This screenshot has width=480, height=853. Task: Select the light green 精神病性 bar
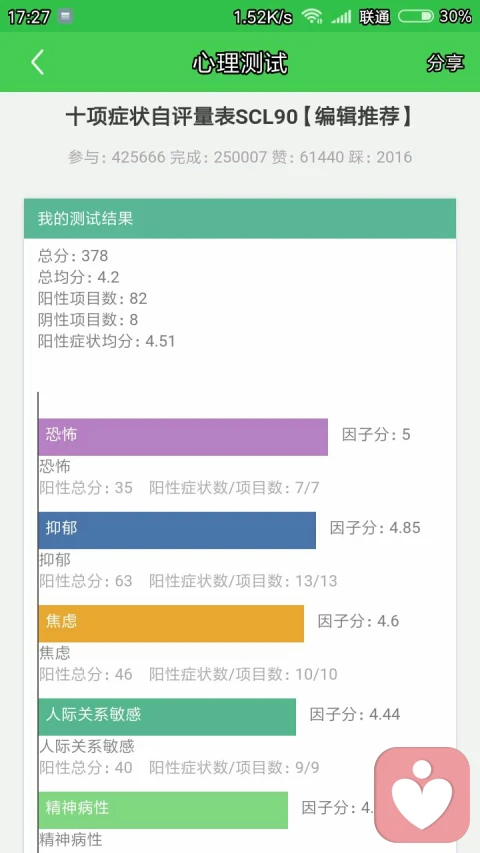tap(163, 810)
